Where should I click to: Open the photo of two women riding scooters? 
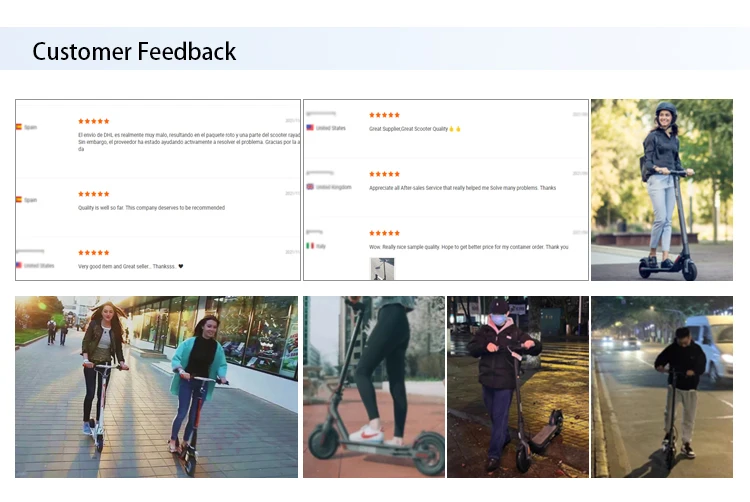pyautogui.click(x=156, y=386)
